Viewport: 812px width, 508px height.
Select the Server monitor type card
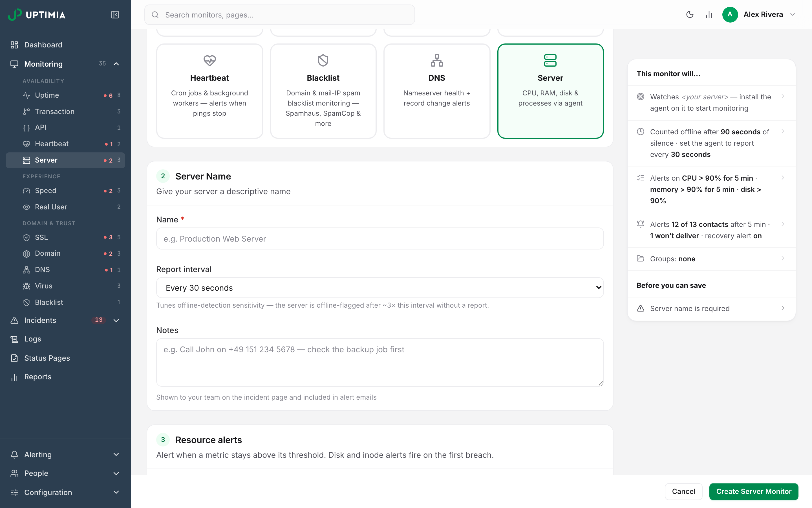point(550,91)
